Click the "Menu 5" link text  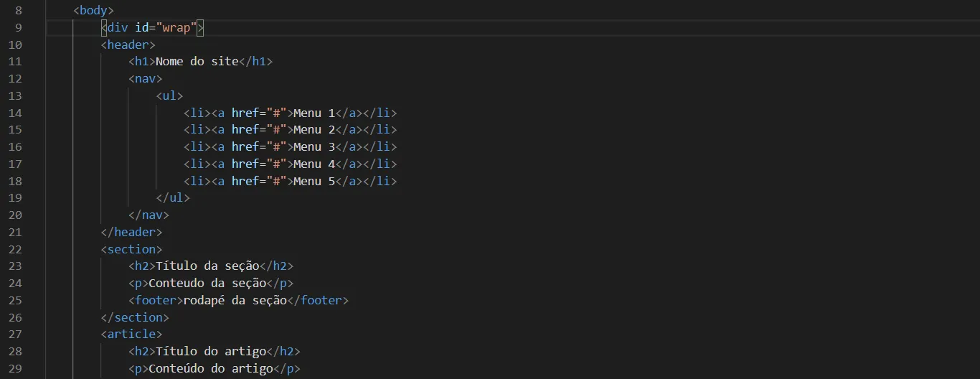[x=314, y=181]
